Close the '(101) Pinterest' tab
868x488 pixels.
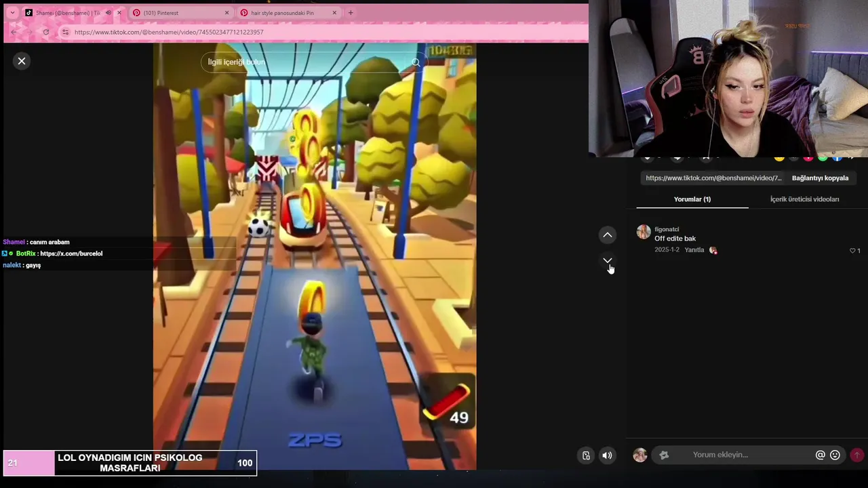pyautogui.click(x=226, y=13)
